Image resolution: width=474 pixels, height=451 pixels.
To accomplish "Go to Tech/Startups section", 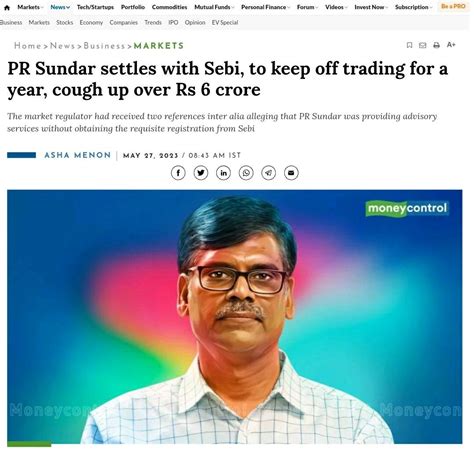I will (x=95, y=7).
